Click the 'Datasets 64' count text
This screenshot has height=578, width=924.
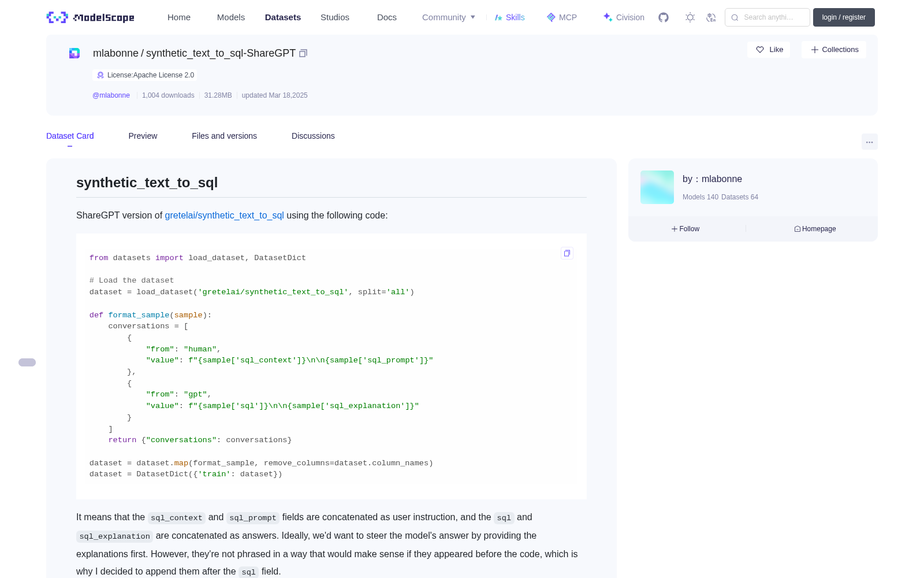(740, 197)
